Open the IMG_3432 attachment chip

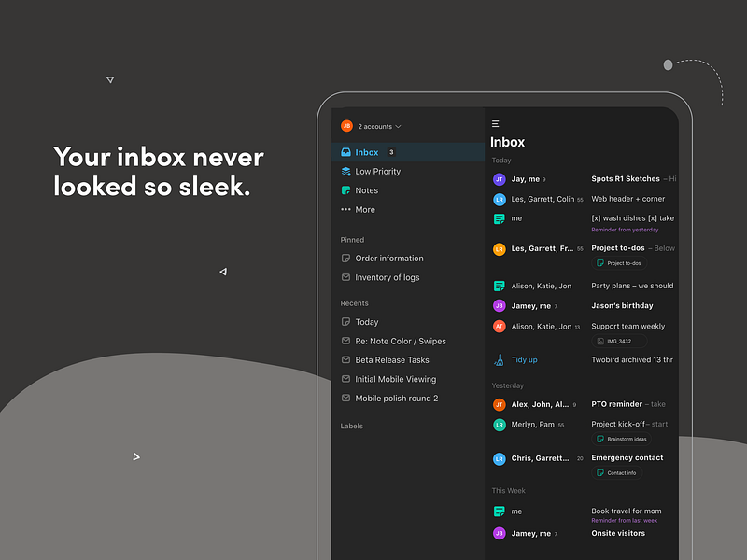coord(619,342)
